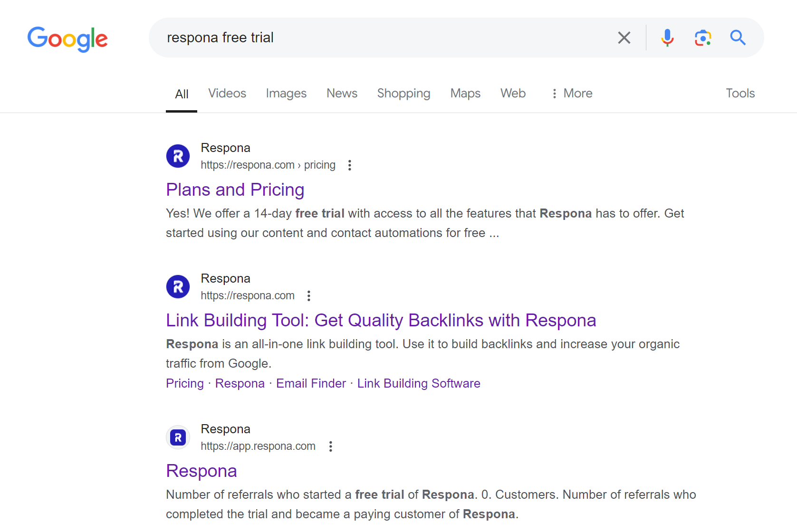
Task: Select the All results tab
Action: 182,94
